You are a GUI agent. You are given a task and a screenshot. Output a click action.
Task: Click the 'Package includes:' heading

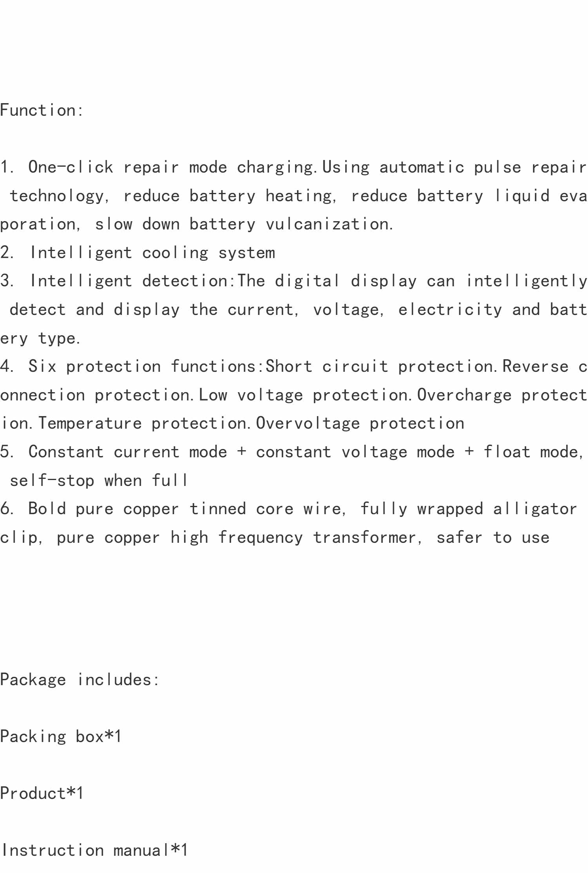point(80,680)
